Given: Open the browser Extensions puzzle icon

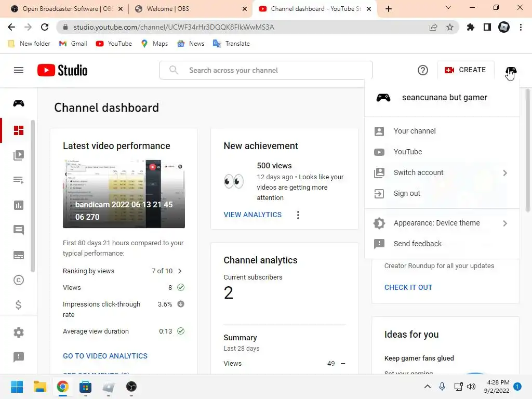Looking at the screenshot, I should [x=470, y=27].
